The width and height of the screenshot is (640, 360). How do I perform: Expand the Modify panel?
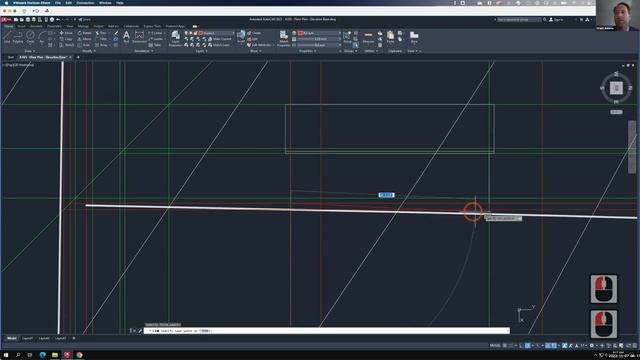click(89, 51)
